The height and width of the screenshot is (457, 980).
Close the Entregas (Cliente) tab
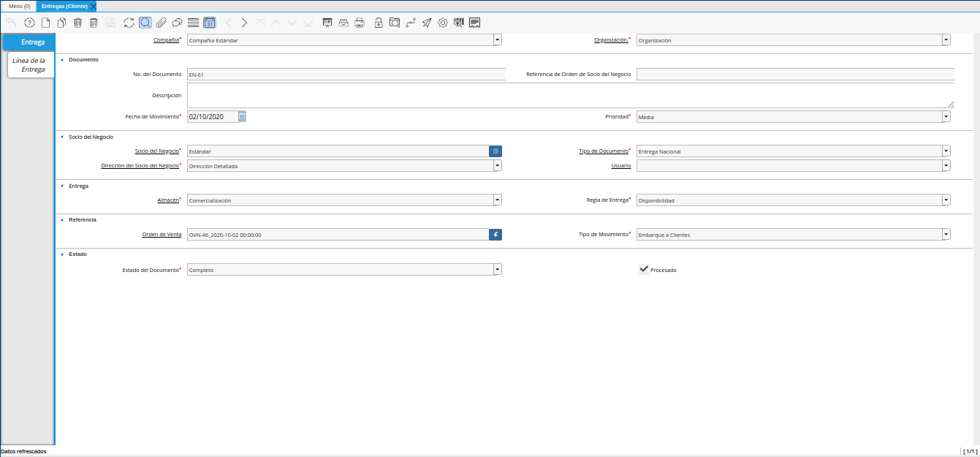tap(93, 6)
